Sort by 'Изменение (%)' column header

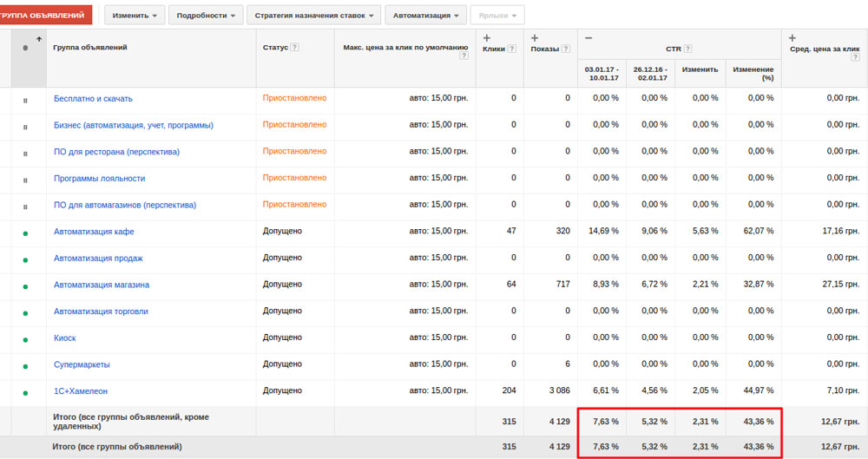point(753,74)
